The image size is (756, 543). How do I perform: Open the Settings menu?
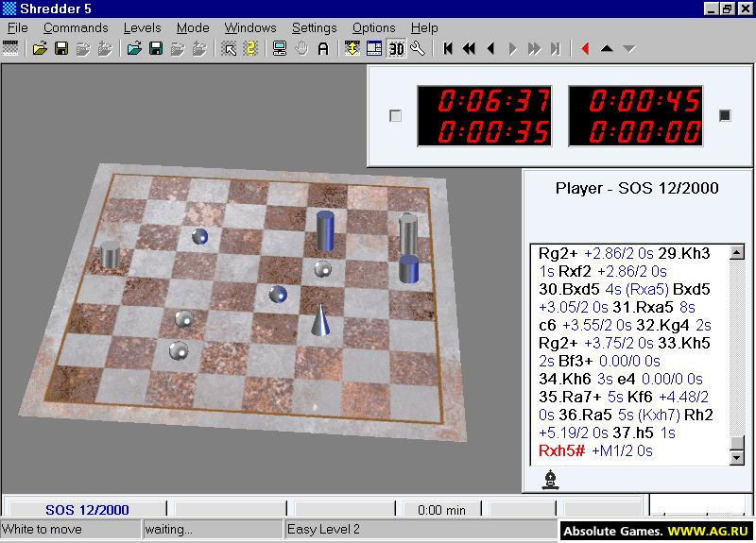315,28
